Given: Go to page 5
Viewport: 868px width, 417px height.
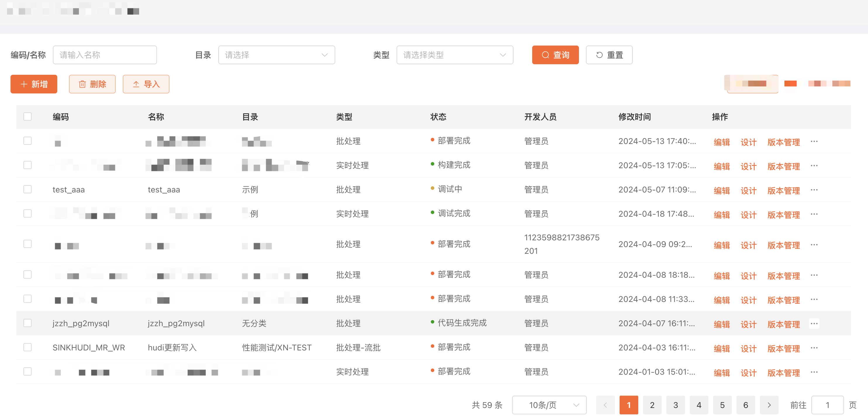Looking at the screenshot, I should click(722, 405).
